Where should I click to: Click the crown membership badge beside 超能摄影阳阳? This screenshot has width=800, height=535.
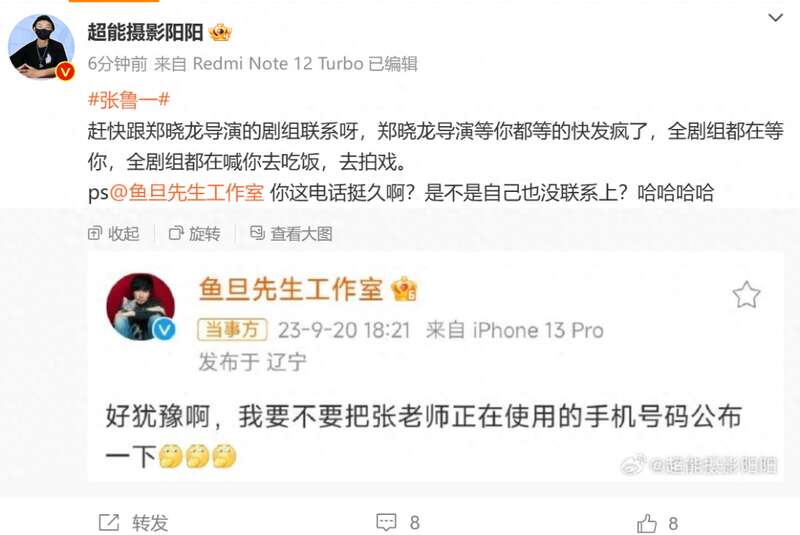click(x=220, y=33)
